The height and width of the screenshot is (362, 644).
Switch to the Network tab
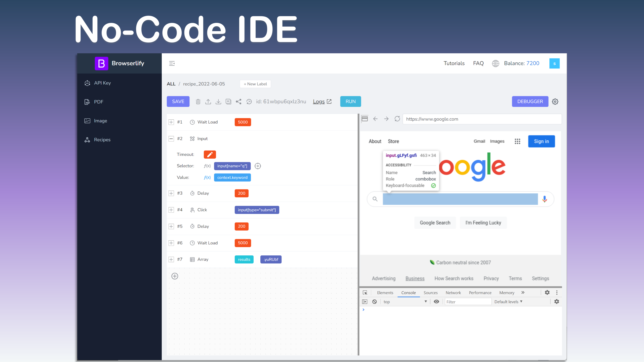coord(453,293)
